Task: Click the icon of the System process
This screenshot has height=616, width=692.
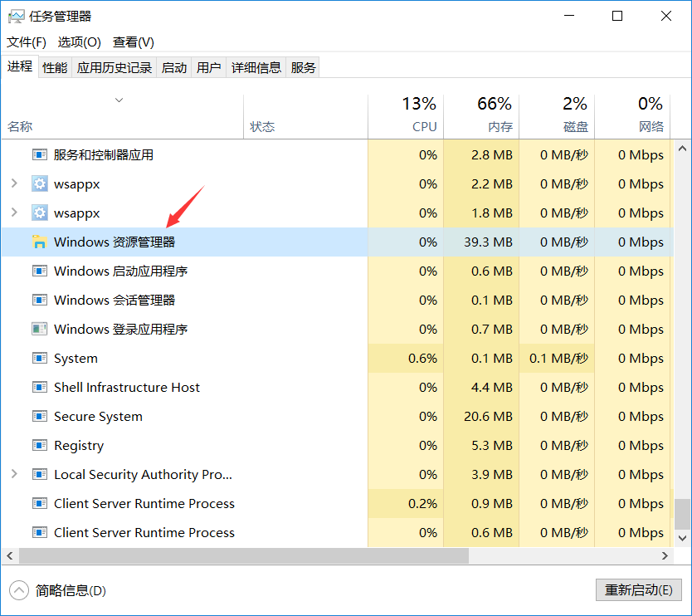Action: (40, 358)
